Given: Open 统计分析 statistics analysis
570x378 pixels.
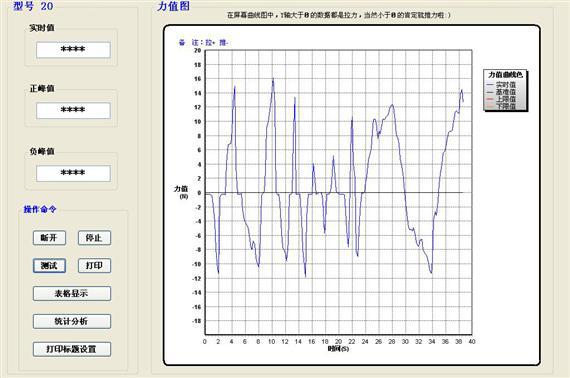Looking at the screenshot, I should 72,321.
